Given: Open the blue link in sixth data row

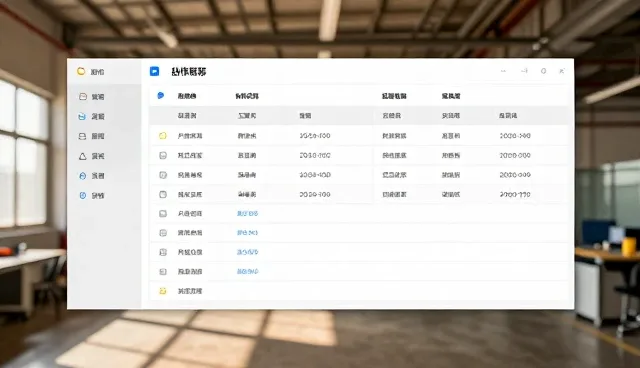Looking at the screenshot, I should 247,233.
